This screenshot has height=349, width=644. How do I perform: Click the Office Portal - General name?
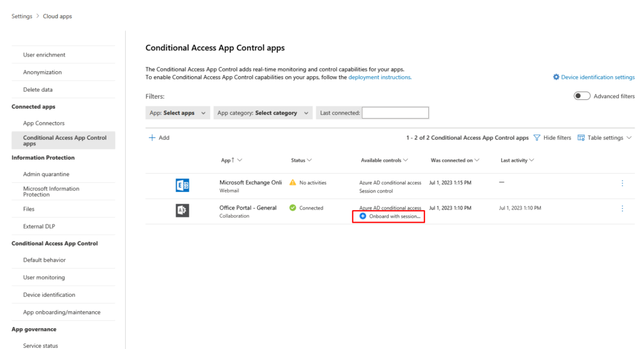248,208
